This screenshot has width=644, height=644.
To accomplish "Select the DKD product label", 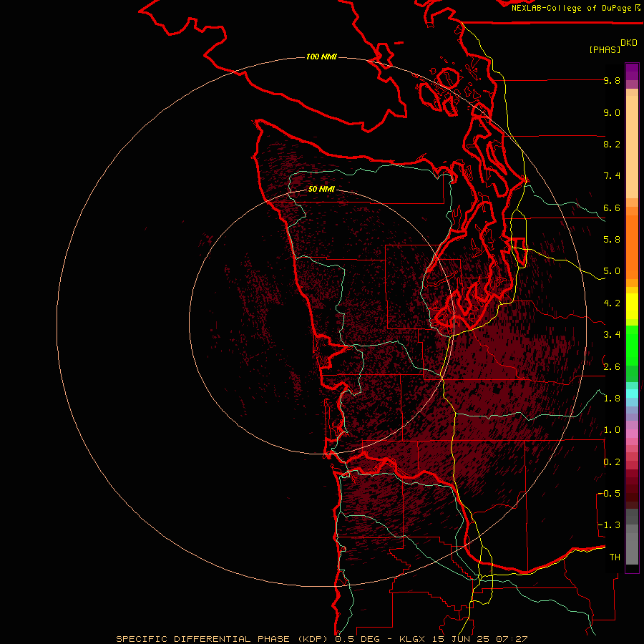I will [629, 43].
